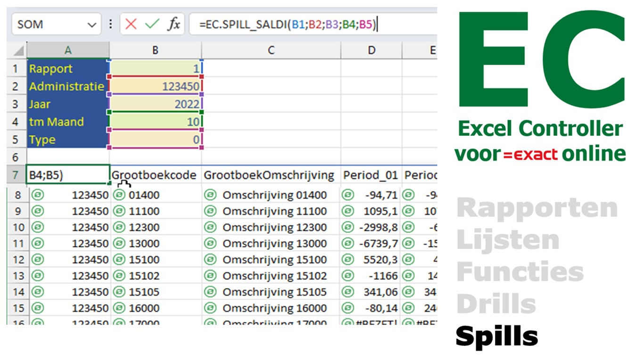Select cell with Omschrijving 15100

point(271,259)
